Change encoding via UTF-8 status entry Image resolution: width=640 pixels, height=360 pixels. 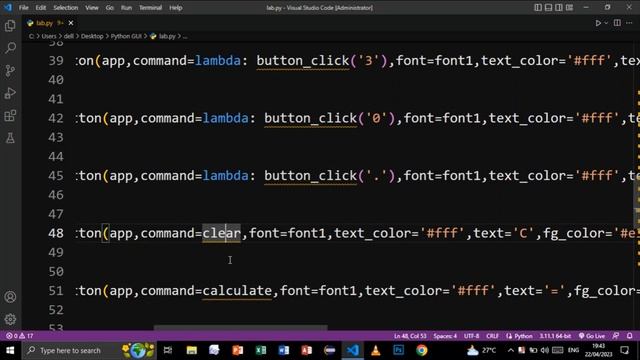pos(471,336)
